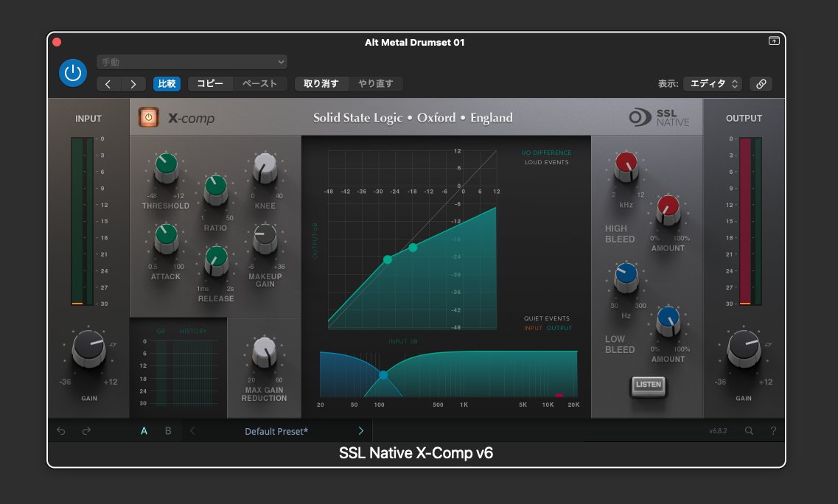
Task: Click the LOW BLEED AMOUNT blue knob
Action: (668, 321)
